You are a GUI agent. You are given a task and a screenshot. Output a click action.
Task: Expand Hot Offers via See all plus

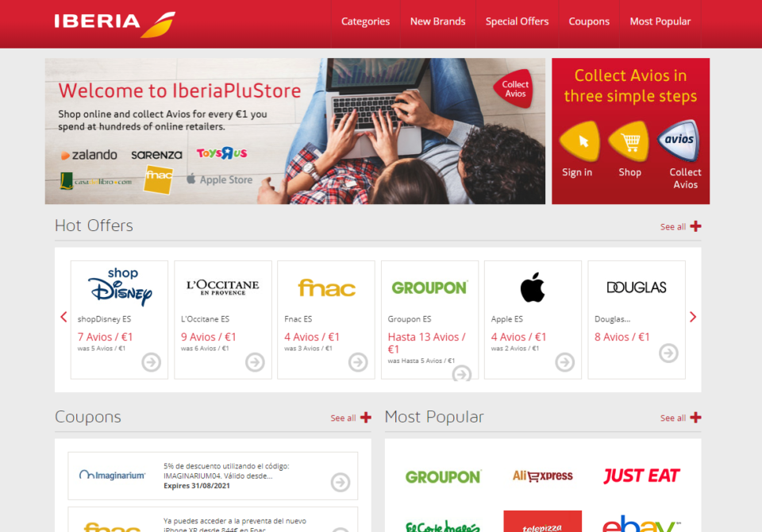click(x=680, y=226)
